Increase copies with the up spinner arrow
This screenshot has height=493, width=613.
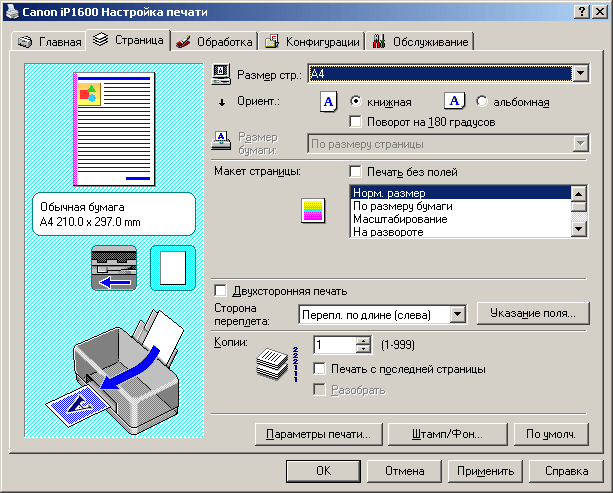pyautogui.click(x=364, y=340)
